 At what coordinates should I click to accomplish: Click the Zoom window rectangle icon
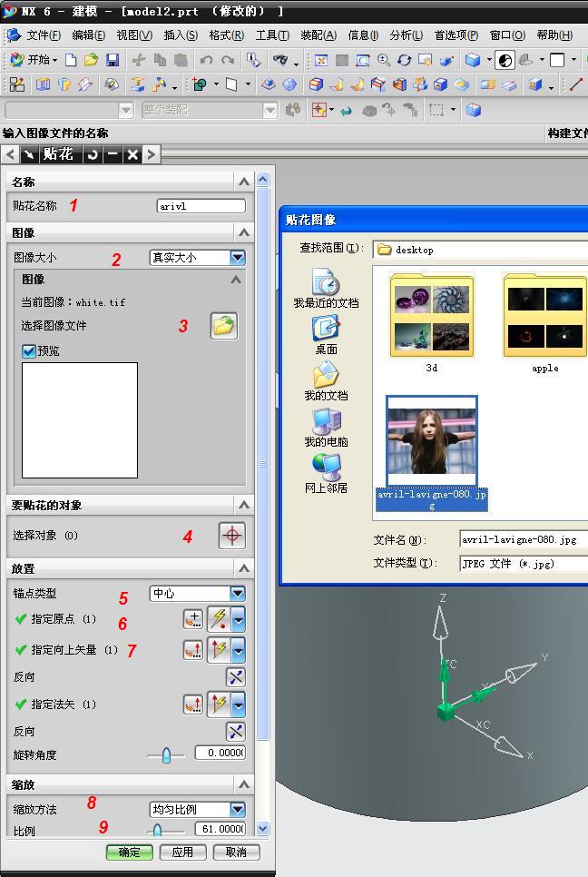tap(363, 60)
